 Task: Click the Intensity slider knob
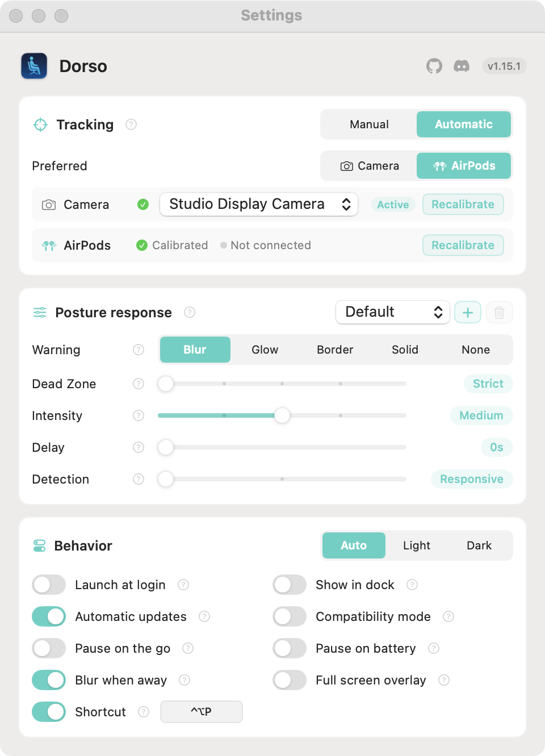pyautogui.click(x=282, y=415)
